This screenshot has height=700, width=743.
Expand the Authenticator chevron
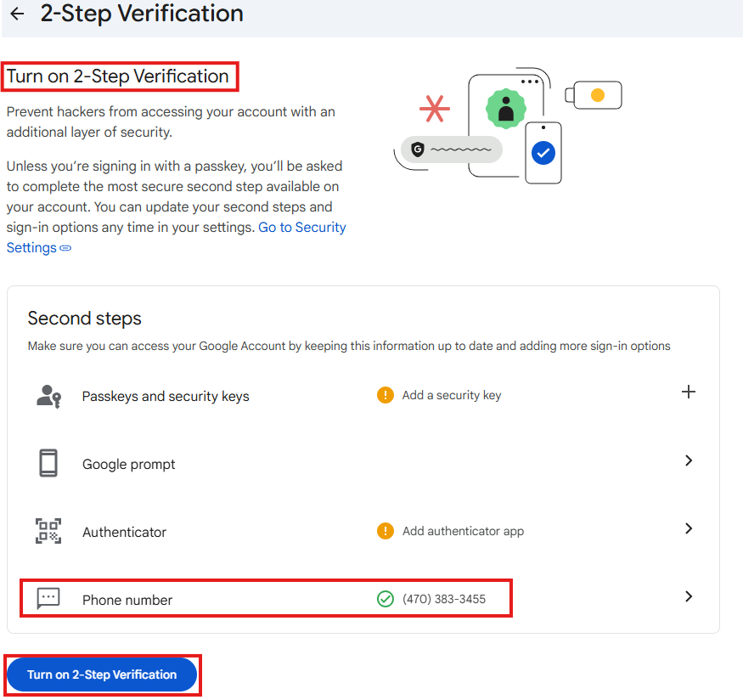[x=689, y=528]
